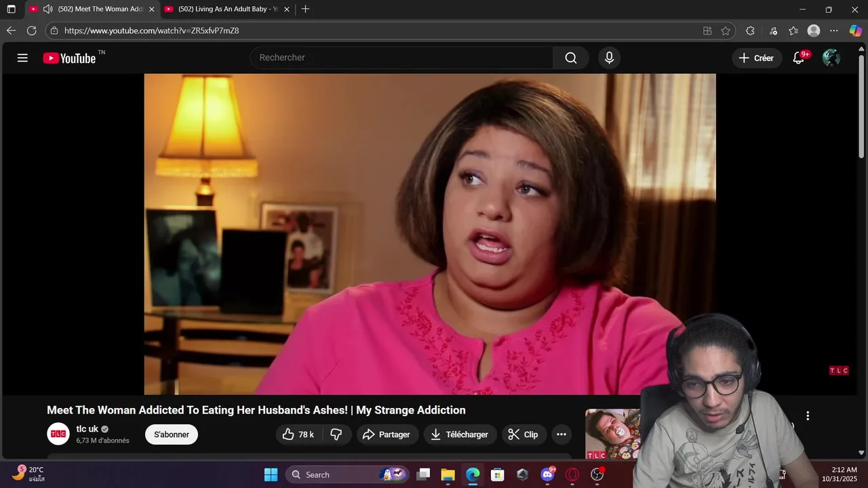
Task: Open the Windows Start menu
Action: tap(271, 474)
